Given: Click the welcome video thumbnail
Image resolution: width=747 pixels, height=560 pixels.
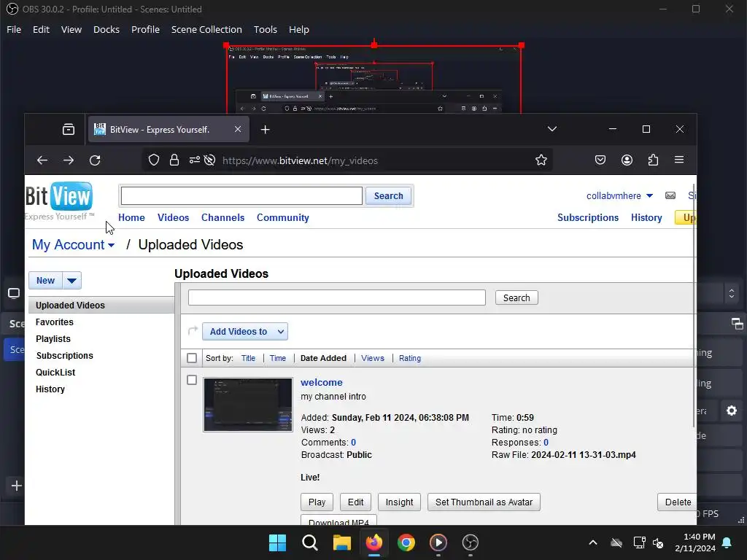Looking at the screenshot, I should (248, 405).
